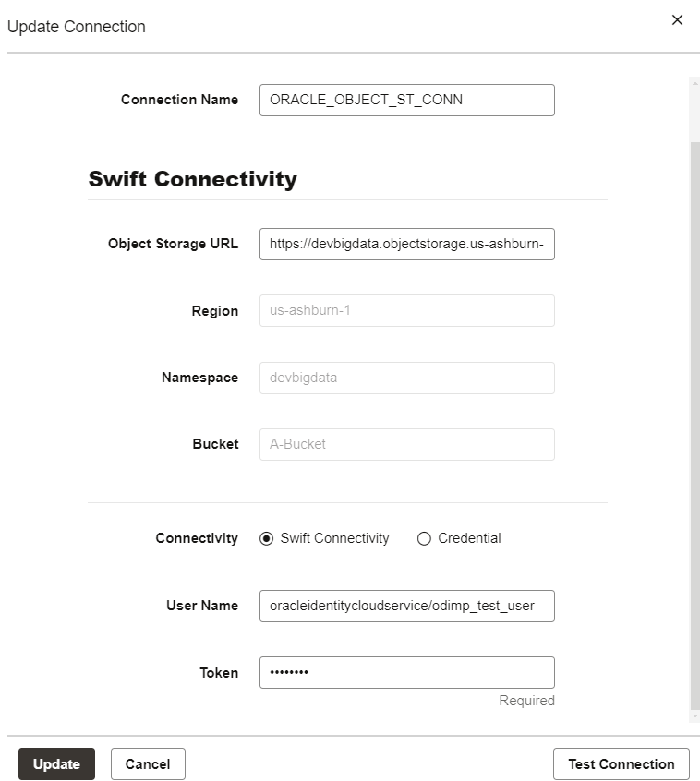Viewport: 700px width, 781px height.
Task: Select the Swift Connectivity radio button
Action: (x=267, y=538)
